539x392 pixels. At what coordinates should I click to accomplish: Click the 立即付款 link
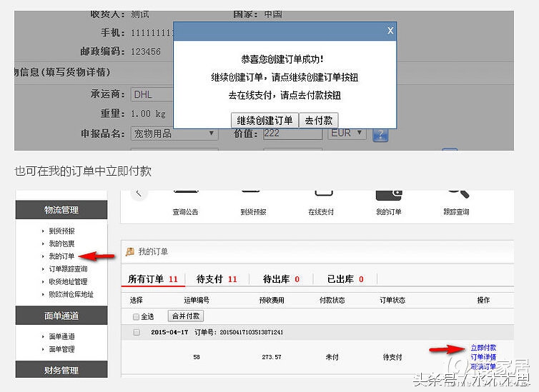click(483, 348)
